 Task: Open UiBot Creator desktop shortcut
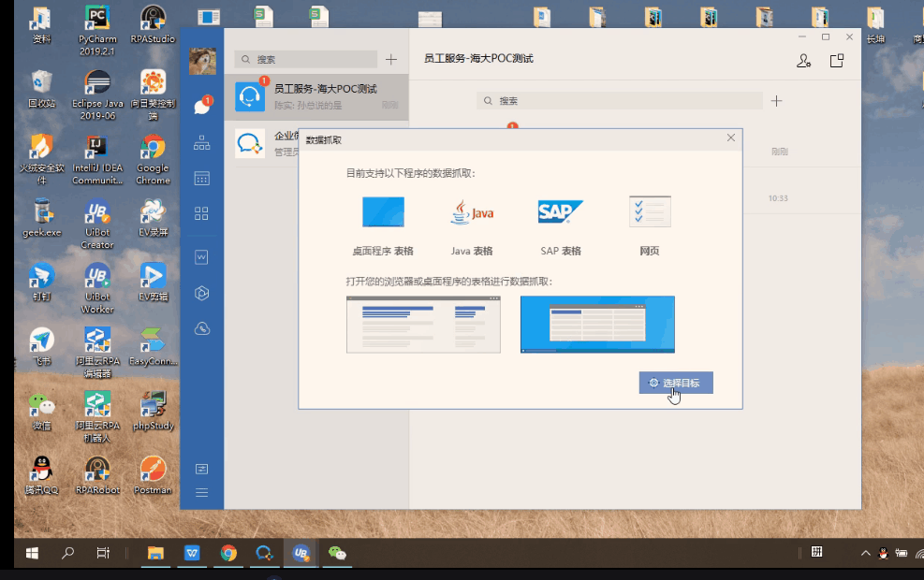[97, 225]
